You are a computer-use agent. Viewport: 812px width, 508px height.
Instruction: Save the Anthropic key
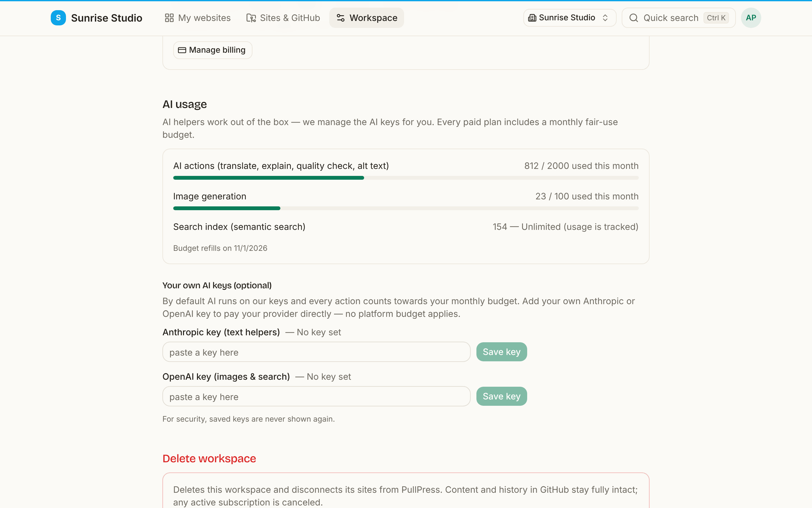coord(501,352)
